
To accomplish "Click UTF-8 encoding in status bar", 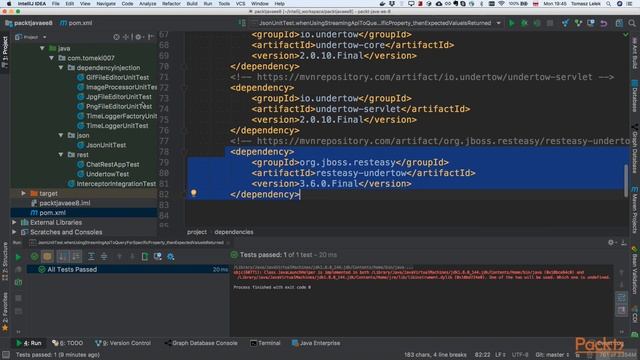I will point(520,355).
